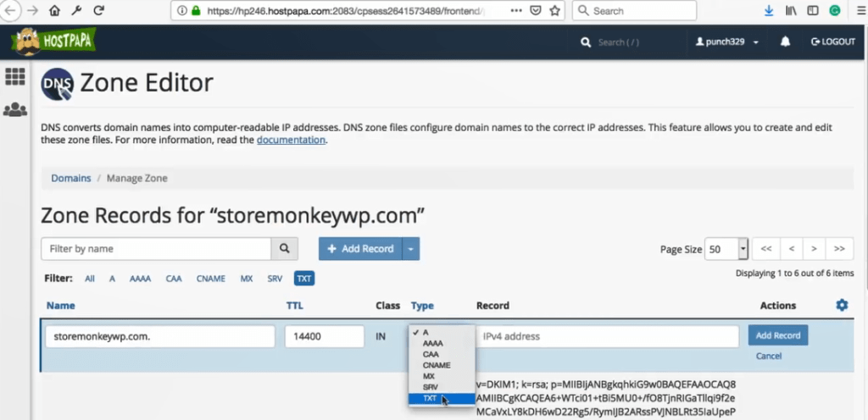Filter records by All
This screenshot has width=868, height=420.
coord(90,279)
